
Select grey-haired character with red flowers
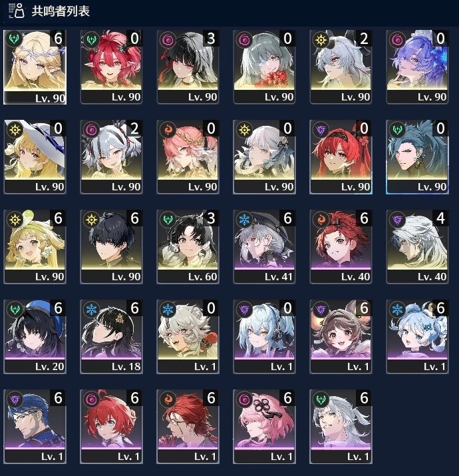coord(264,67)
